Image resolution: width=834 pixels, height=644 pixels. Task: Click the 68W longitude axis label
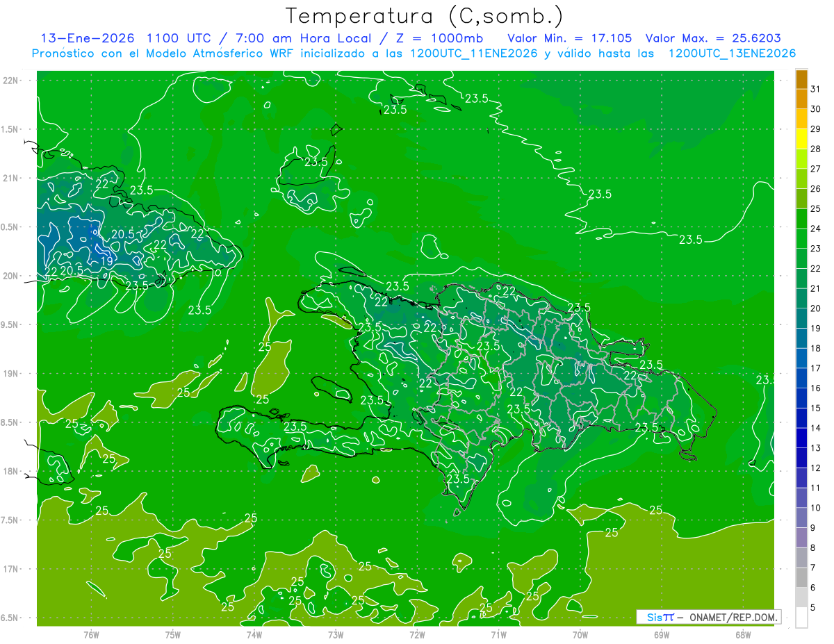pyautogui.click(x=743, y=634)
